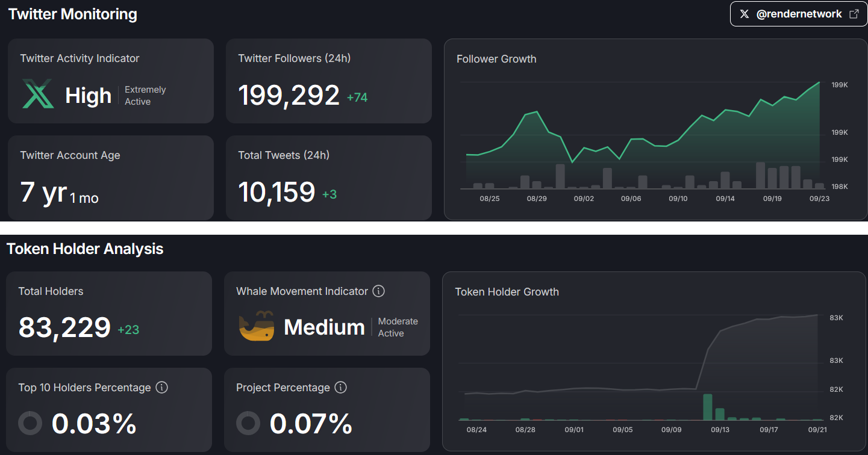
Task: Click the info icon next to Whale Movement Indicator
Action: coord(378,291)
